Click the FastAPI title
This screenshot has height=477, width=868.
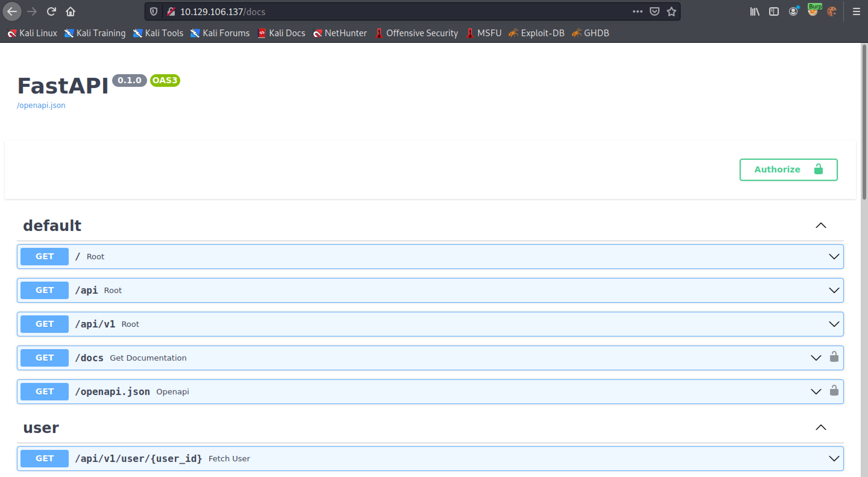pyautogui.click(x=63, y=86)
